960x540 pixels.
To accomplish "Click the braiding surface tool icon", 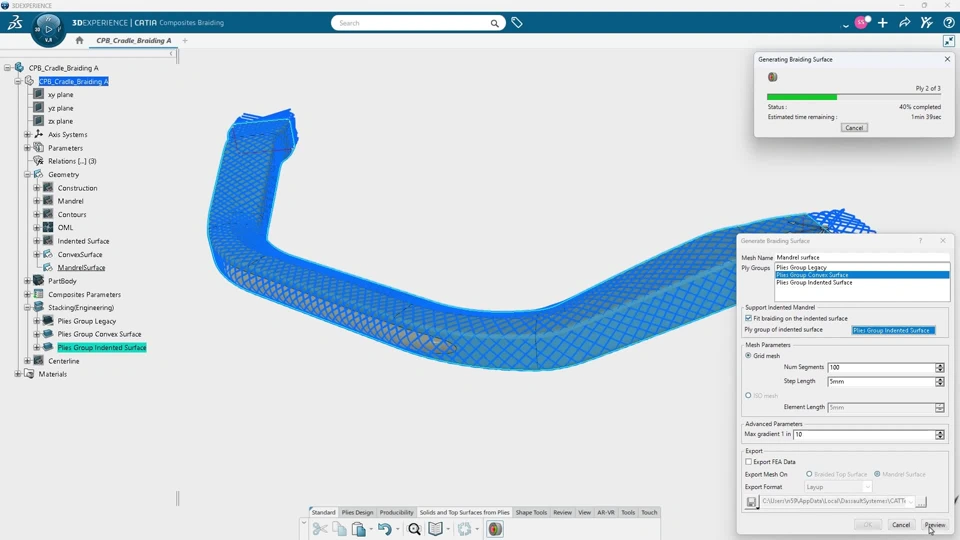I will [x=495, y=529].
